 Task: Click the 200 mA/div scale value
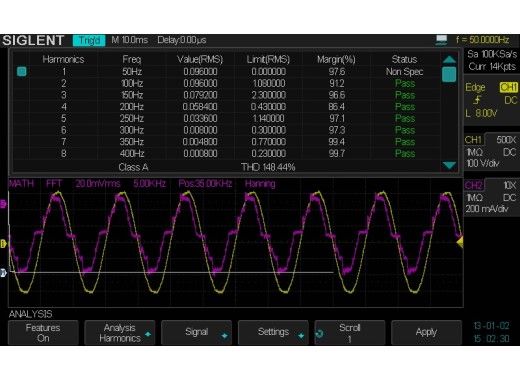point(487,209)
